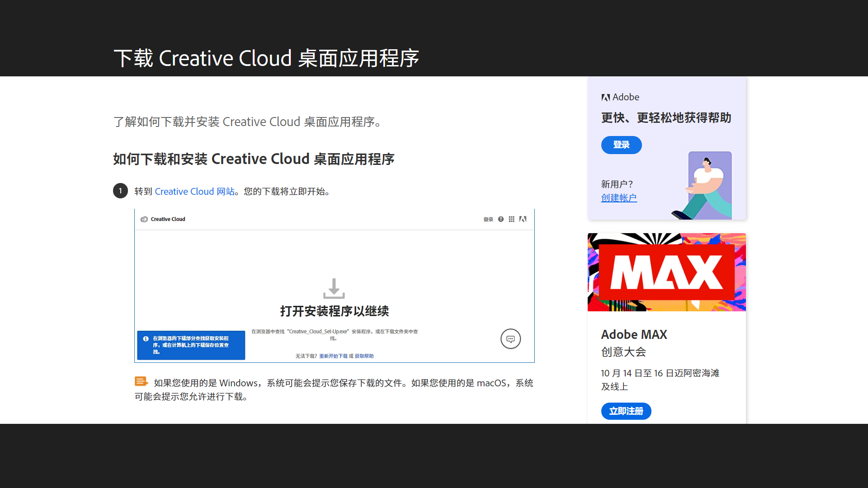Open the chat bubble support icon

coord(510,339)
